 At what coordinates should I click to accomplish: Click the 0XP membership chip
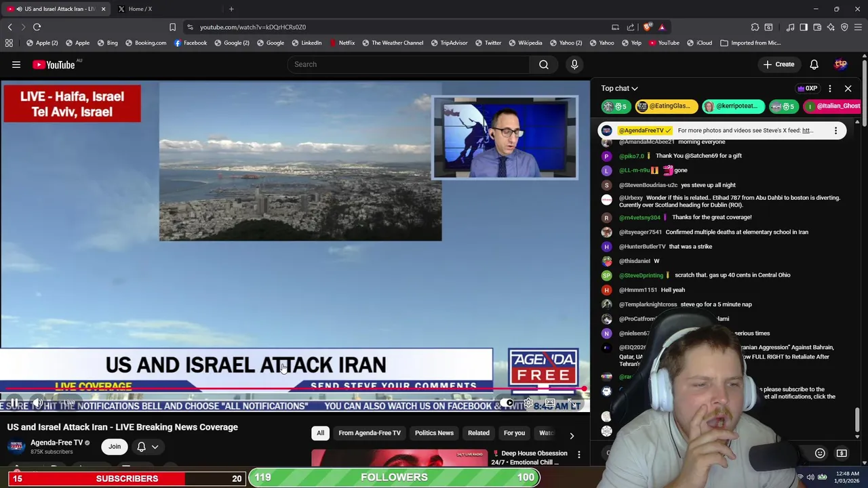tap(807, 88)
